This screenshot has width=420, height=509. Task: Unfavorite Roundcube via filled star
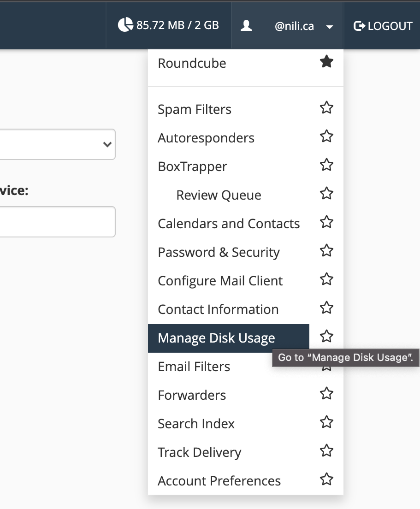(326, 61)
